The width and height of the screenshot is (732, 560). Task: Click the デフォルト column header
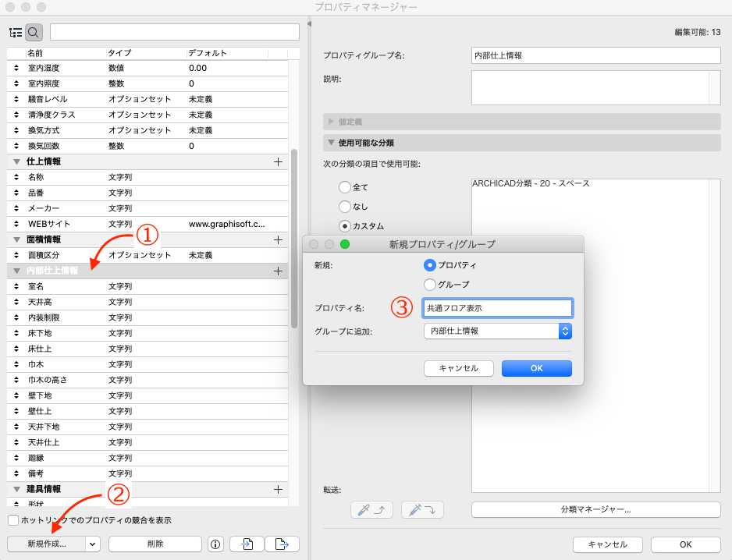click(208, 53)
